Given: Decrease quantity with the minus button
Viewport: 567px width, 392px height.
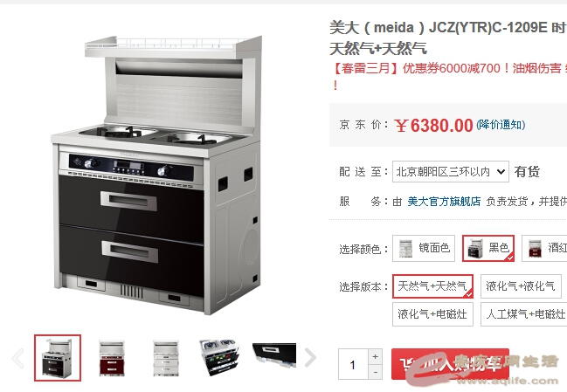Looking at the screenshot, I should click(376, 372).
